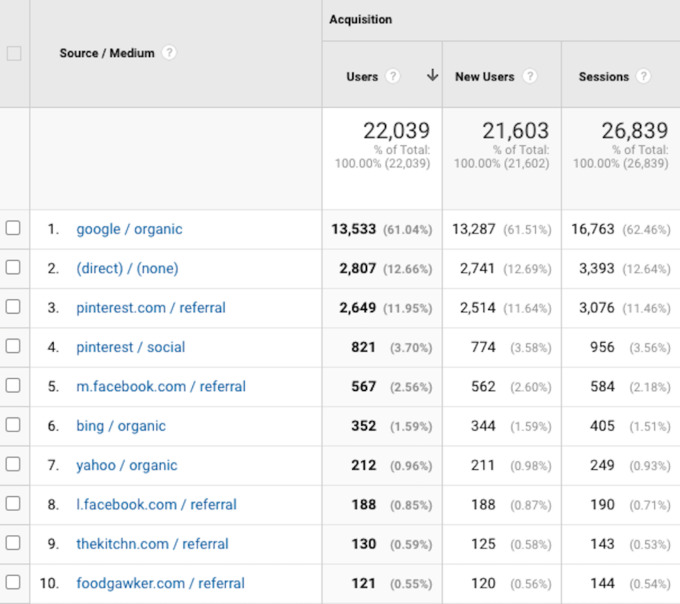
Task: Select direct users value 2,807
Action: click(x=357, y=268)
